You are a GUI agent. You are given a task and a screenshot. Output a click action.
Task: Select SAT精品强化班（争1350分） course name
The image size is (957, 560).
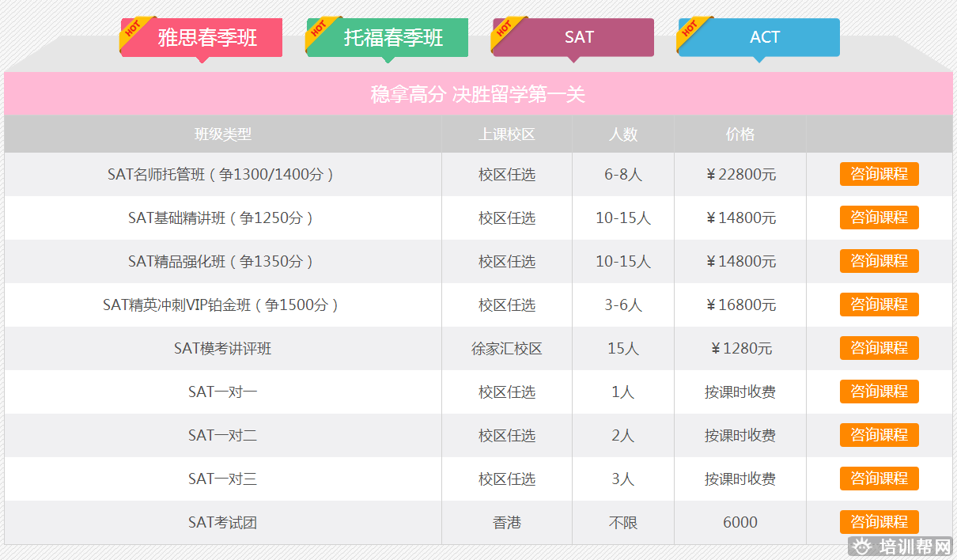[x=223, y=262]
